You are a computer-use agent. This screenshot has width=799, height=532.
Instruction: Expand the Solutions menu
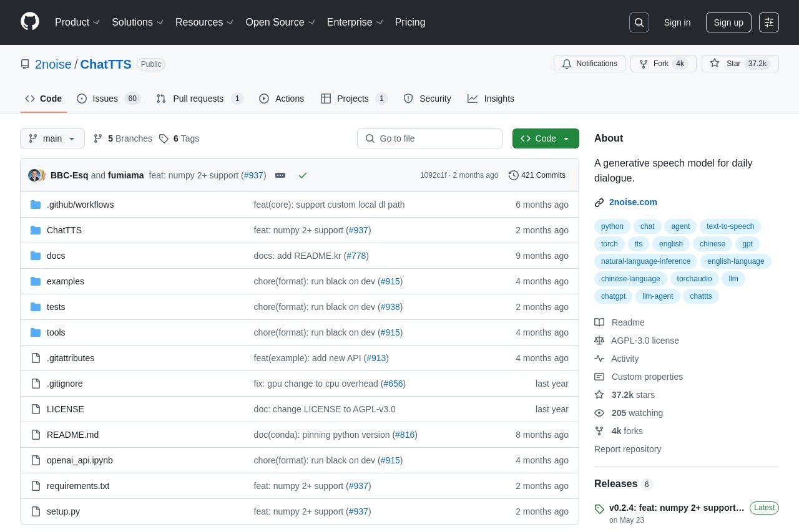138,22
